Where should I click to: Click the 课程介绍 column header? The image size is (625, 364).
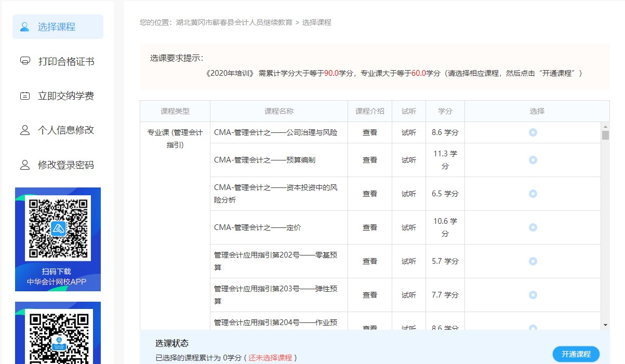click(370, 111)
